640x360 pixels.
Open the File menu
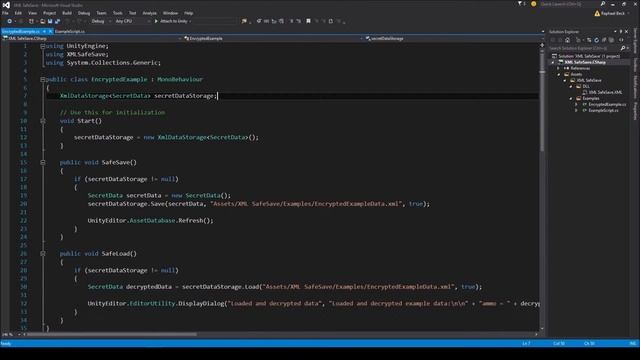(5, 13)
